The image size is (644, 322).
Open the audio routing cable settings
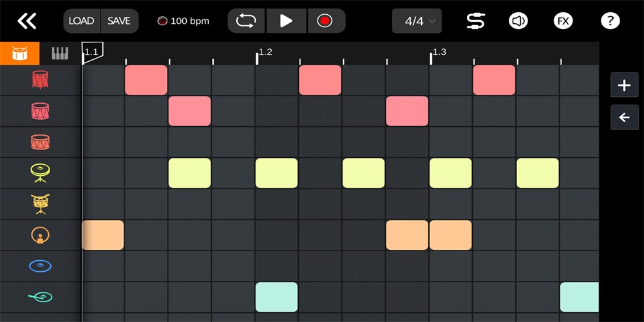coord(476,21)
